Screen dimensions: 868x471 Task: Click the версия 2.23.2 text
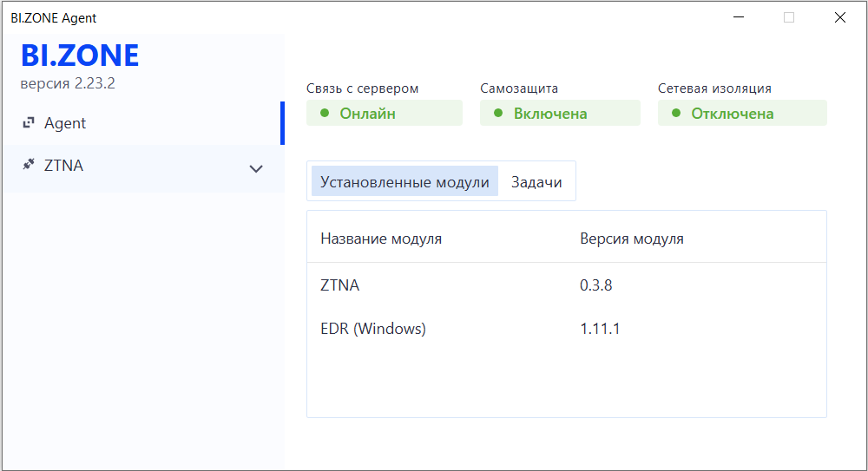pos(68,83)
